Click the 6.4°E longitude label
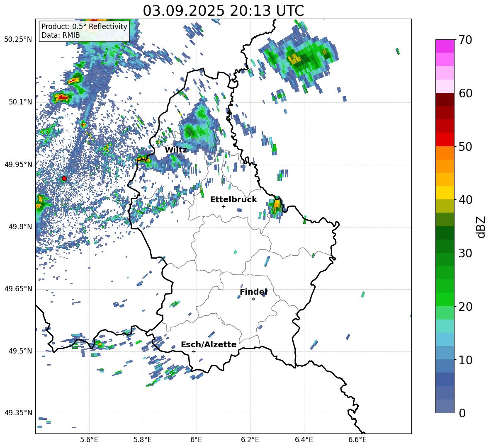This screenshot has width=491, height=448. (x=304, y=440)
